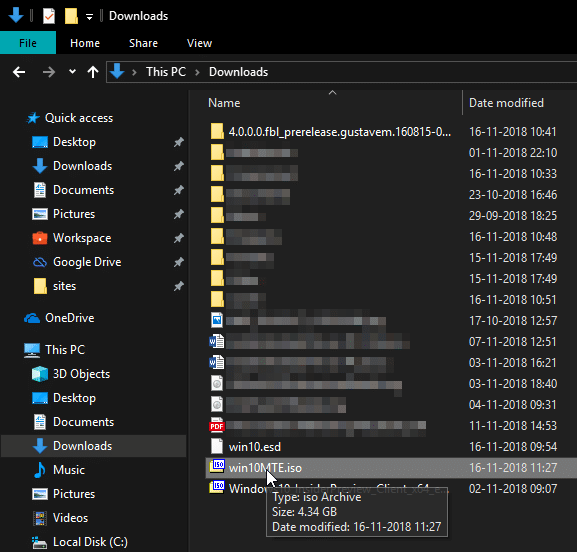Click the PDF file icon dated 11-11-2018
The width and height of the screenshot is (577, 552).
pos(217,425)
